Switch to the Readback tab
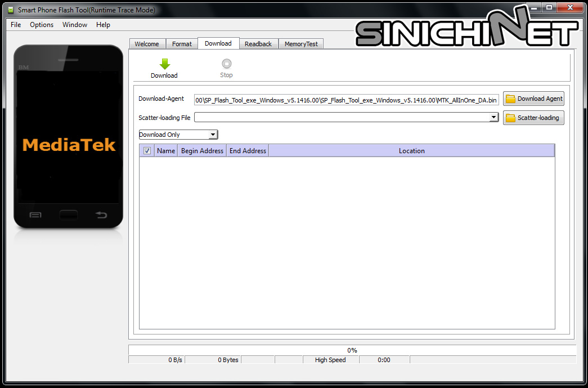588x388 pixels. point(258,43)
